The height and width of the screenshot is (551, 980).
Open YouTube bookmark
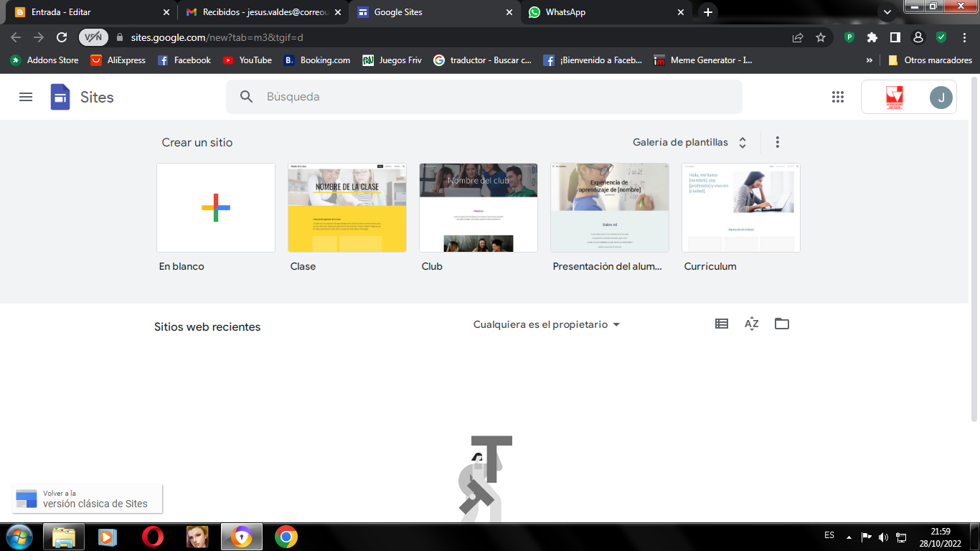[248, 60]
